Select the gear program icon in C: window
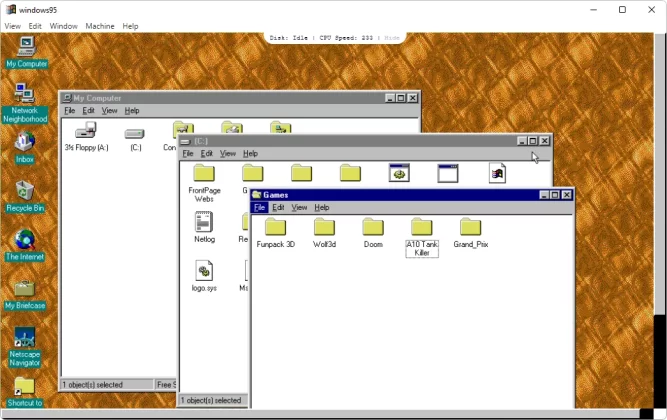Screen dimensions: 667x420 pyautogui.click(x=399, y=173)
